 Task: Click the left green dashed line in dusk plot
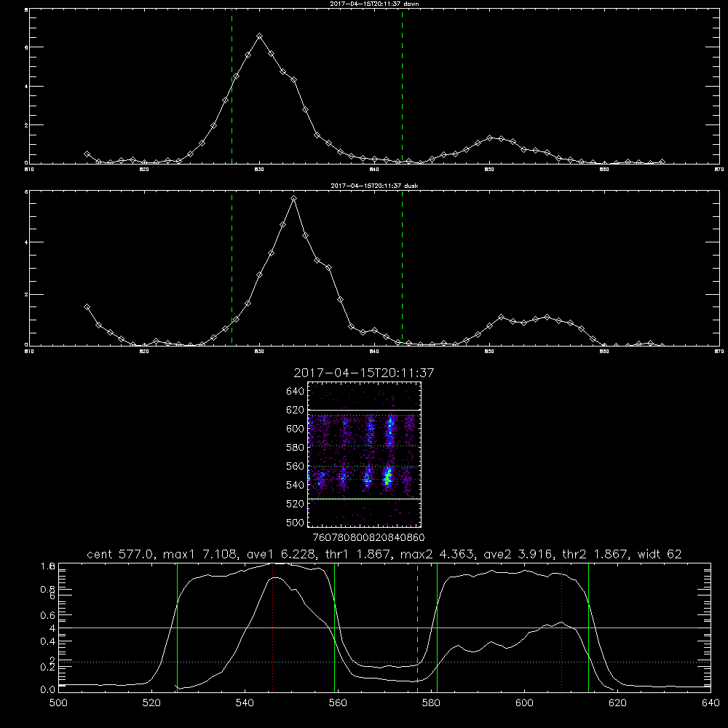[232, 269]
